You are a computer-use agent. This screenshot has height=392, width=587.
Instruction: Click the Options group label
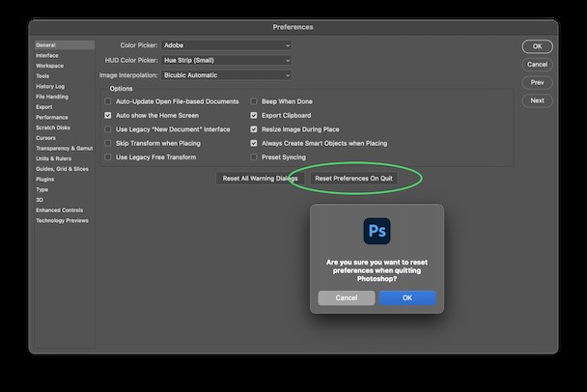point(121,89)
